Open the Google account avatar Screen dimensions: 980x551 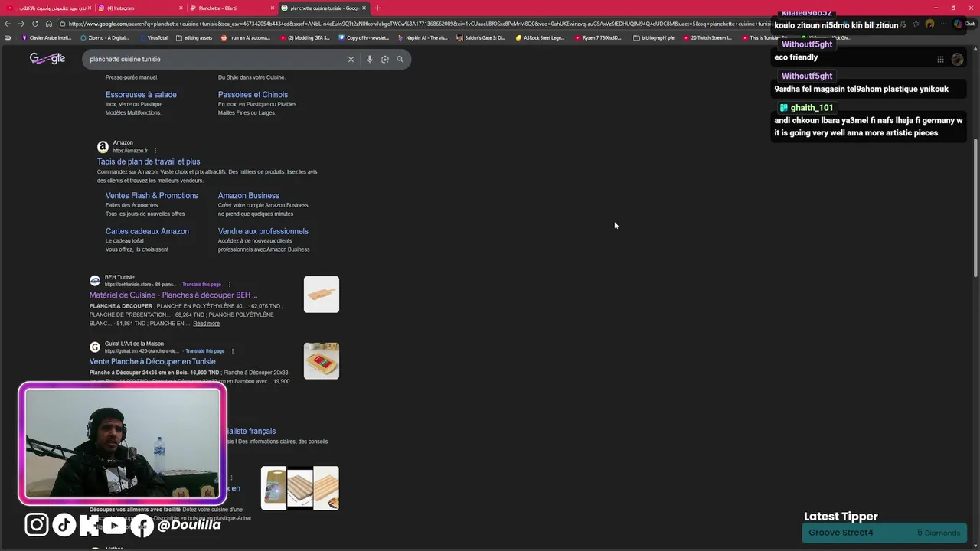tap(957, 59)
